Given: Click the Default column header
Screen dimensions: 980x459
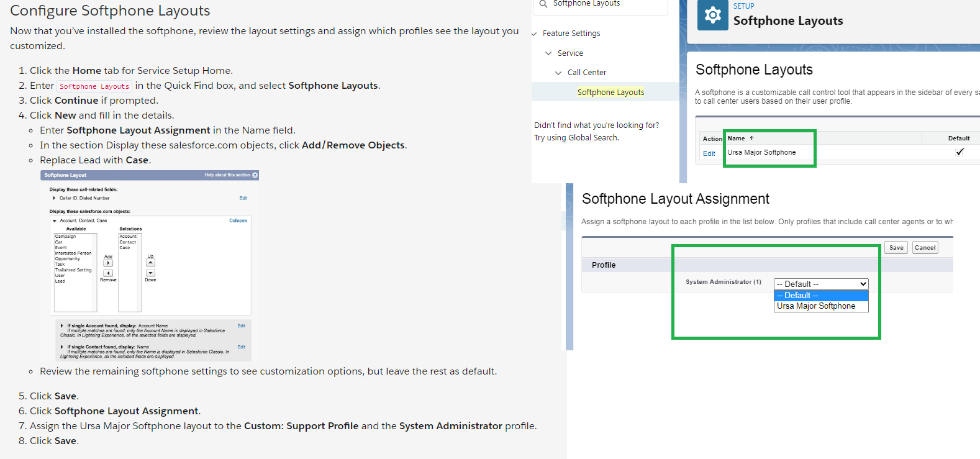Looking at the screenshot, I should coord(959,138).
